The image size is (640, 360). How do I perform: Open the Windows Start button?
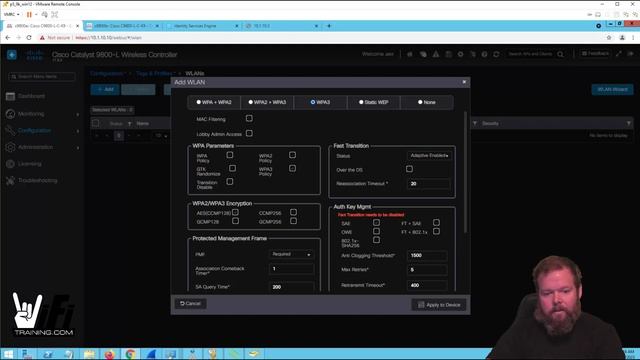8,354
